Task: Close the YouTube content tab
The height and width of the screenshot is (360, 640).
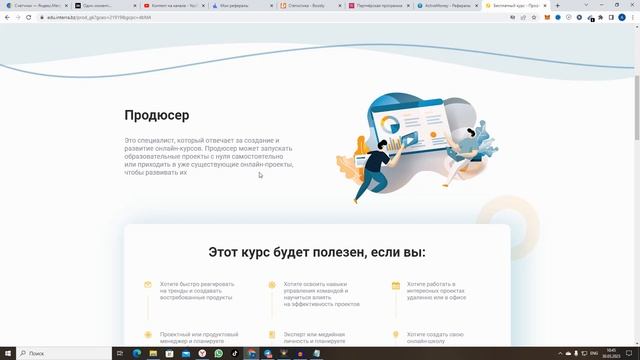Action: point(203,6)
